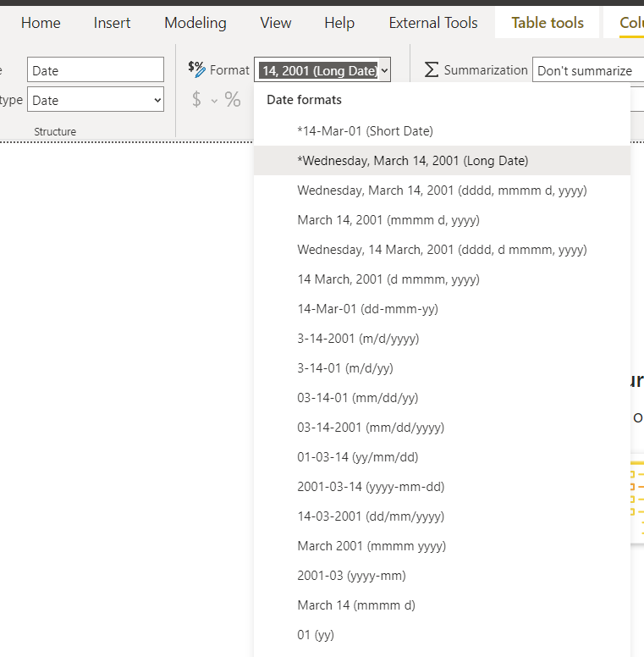Switch to the Insert tab
644x657 pixels.
112,23
